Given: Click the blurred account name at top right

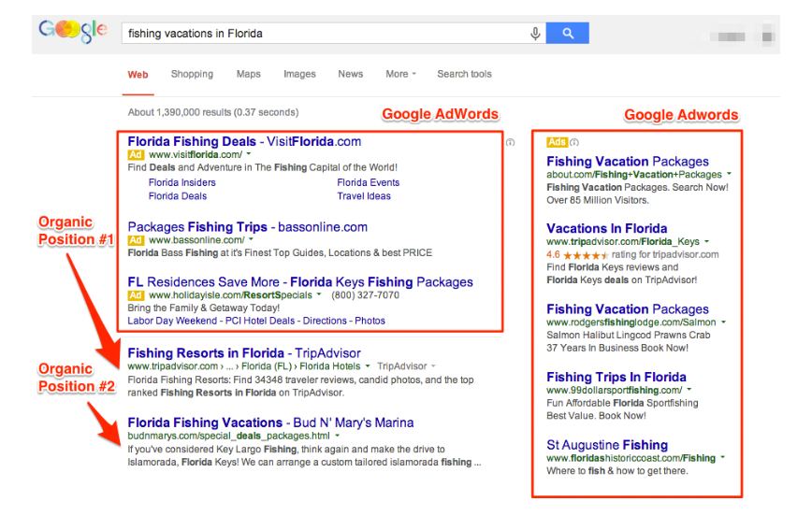Looking at the screenshot, I should tap(729, 36).
